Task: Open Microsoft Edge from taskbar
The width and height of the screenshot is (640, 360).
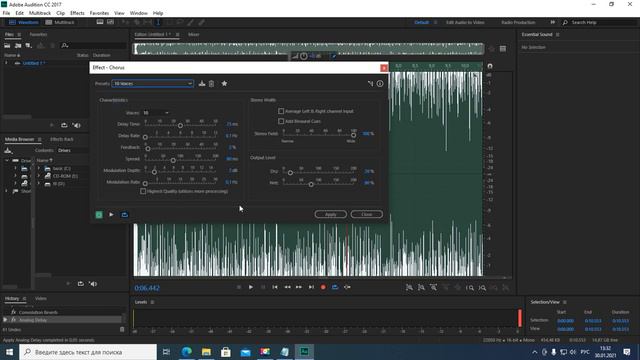Action: 187,351
